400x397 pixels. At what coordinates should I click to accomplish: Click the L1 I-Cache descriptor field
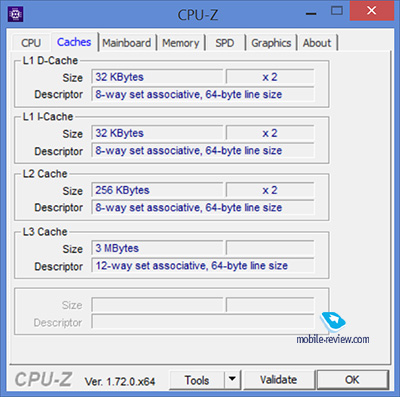(203, 151)
